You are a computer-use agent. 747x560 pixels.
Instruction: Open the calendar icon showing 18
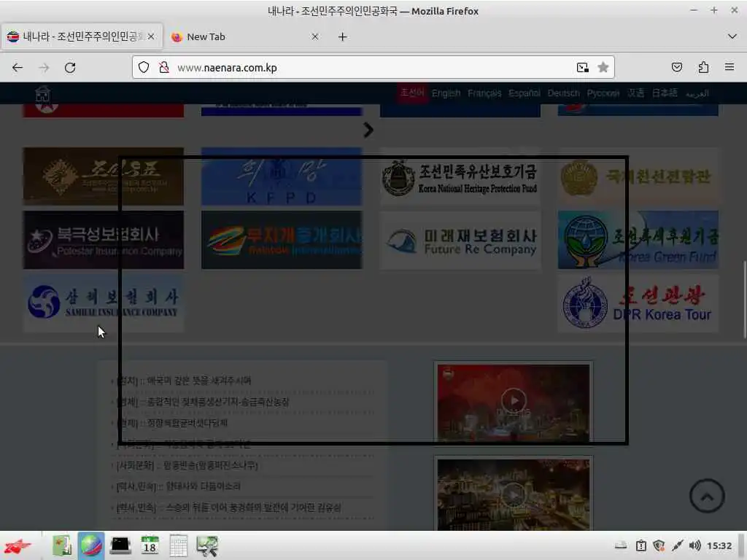pos(150,545)
